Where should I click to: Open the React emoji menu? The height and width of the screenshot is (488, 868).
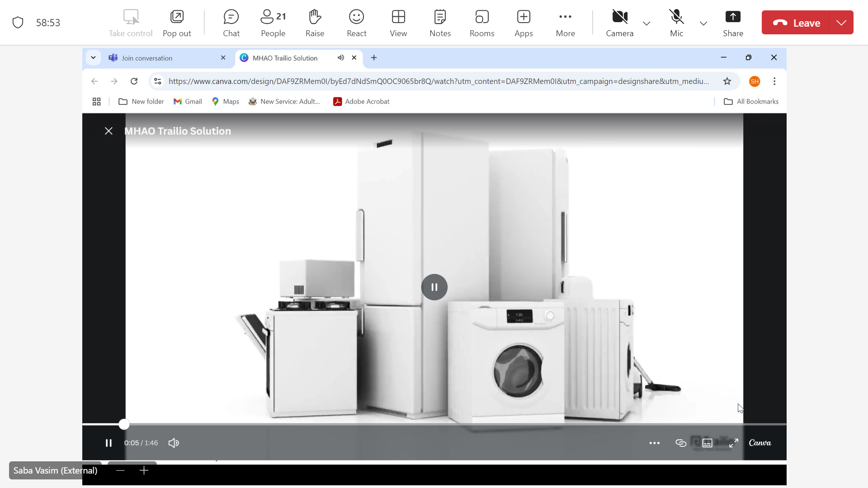pos(356,23)
